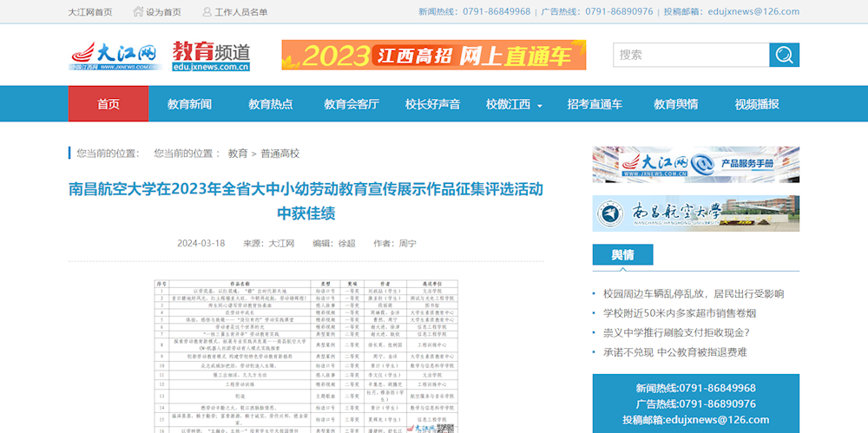868x433 pixels.
Task: Click the awards table image in article
Action: pos(306,356)
